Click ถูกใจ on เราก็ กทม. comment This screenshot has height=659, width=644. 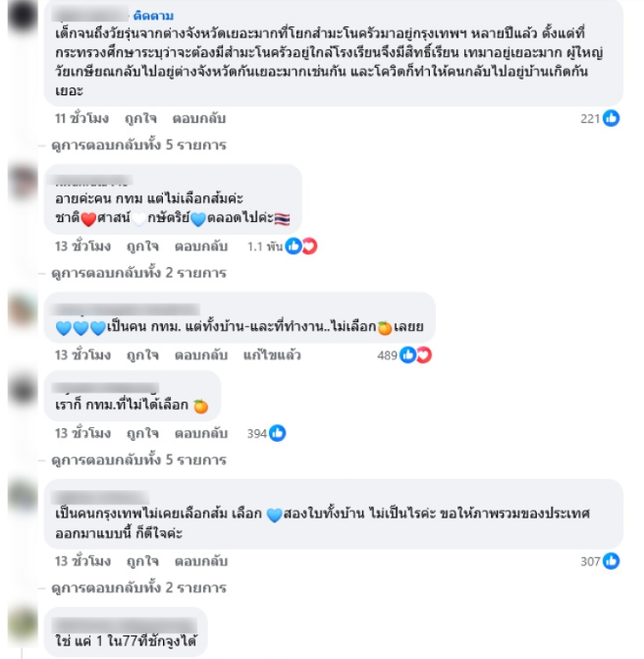tap(142, 433)
